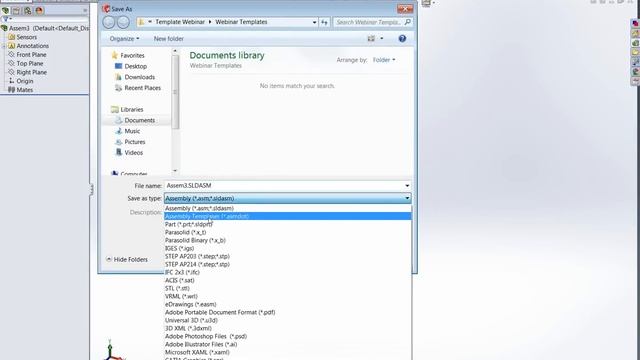Click the change view icon
This screenshot has height=360, width=640.
[371, 38]
